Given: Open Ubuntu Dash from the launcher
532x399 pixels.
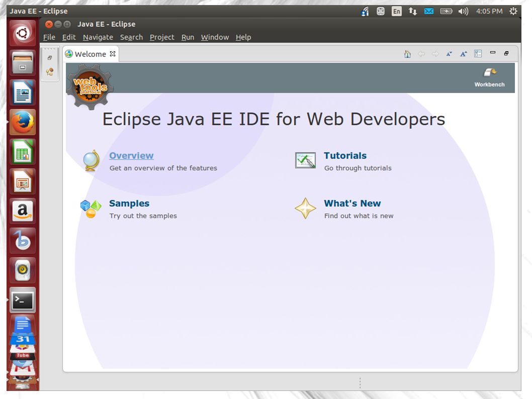Looking at the screenshot, I should 23,33.
